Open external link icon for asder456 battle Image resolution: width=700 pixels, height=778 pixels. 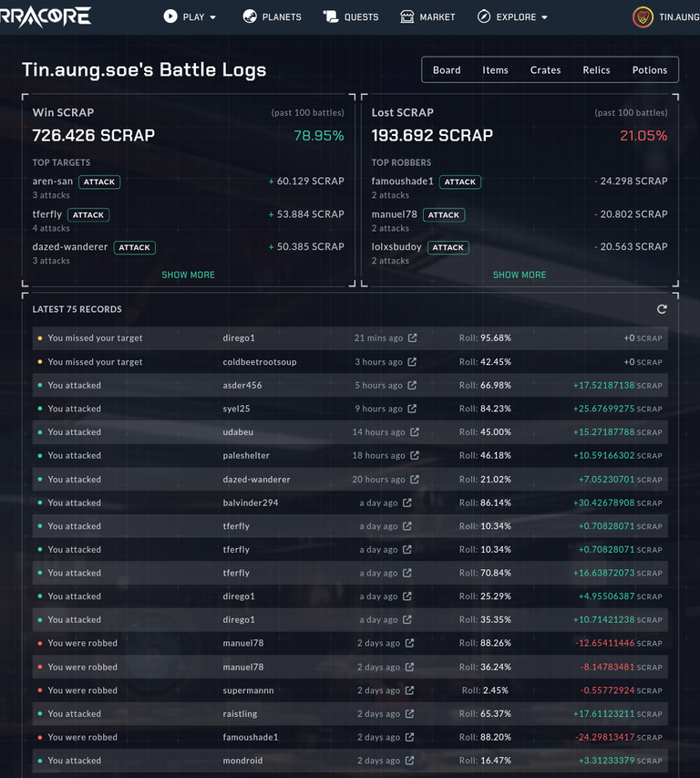[412, 385]
